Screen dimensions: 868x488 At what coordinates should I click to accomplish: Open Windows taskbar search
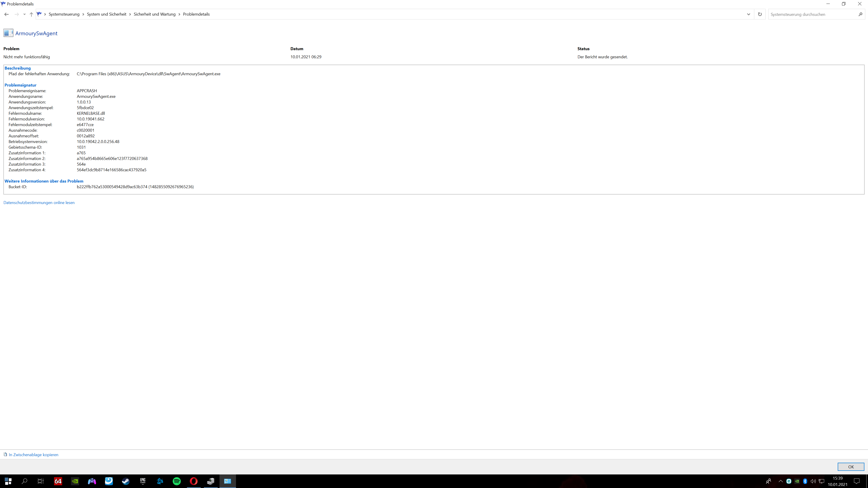[24, 481]
